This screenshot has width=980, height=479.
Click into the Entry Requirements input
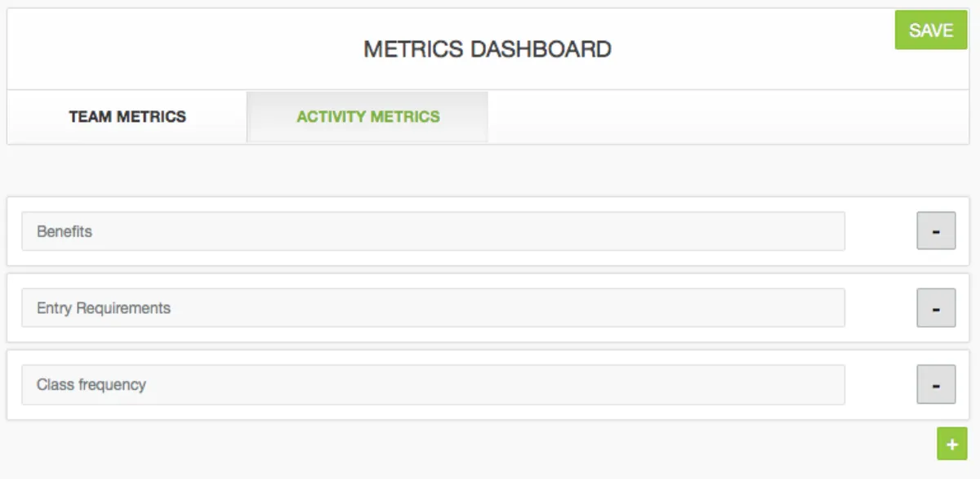point(433,309)
